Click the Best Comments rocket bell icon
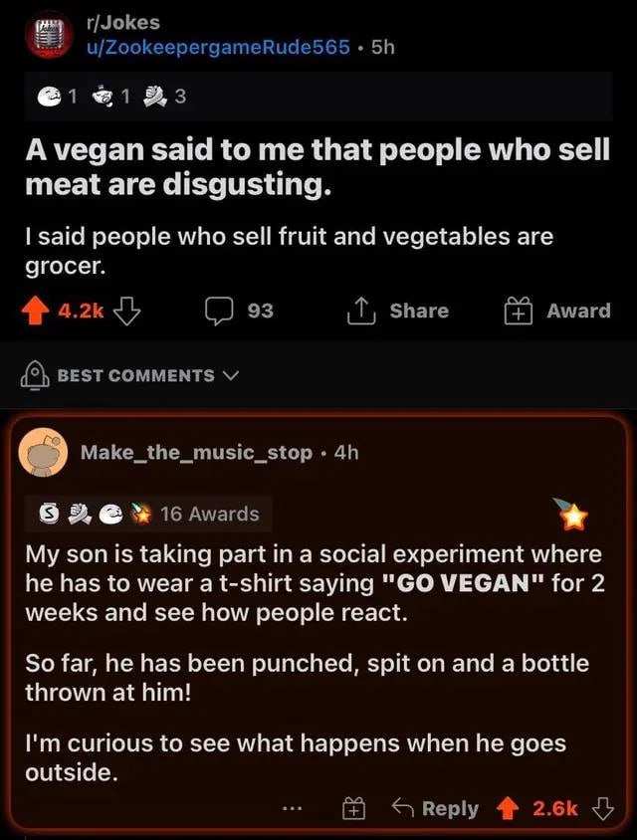The image size is (637, 840). 35,374
